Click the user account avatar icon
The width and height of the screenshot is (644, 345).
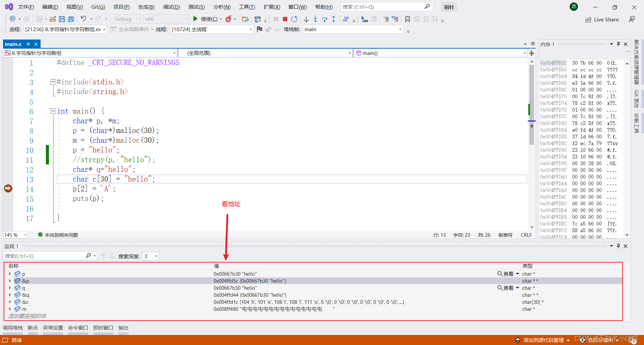[x=574, y=7]
